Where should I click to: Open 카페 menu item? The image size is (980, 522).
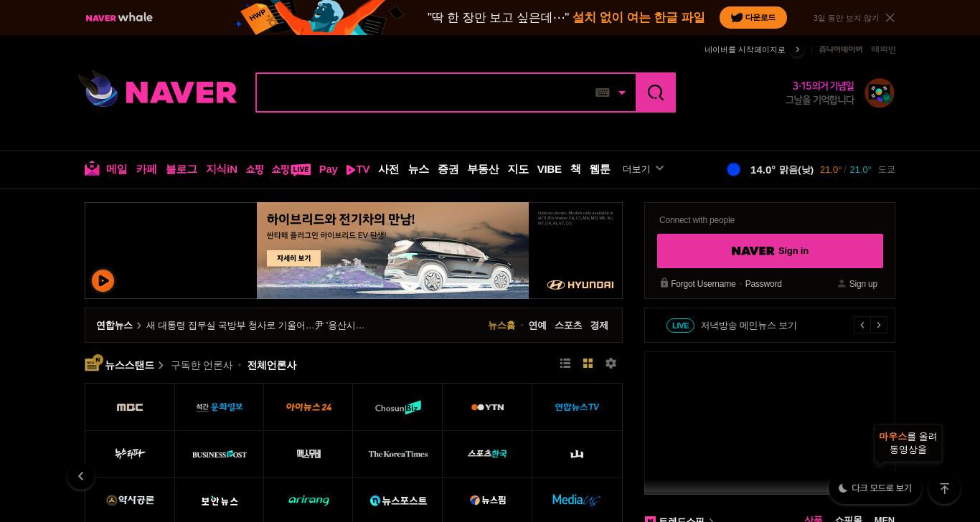(x=146, y=169)
